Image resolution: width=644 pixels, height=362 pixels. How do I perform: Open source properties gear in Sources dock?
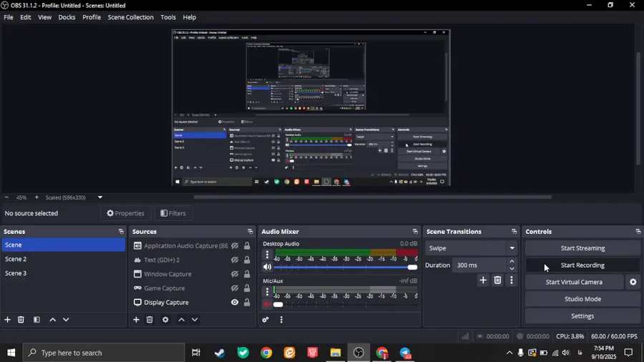[165, 319]
